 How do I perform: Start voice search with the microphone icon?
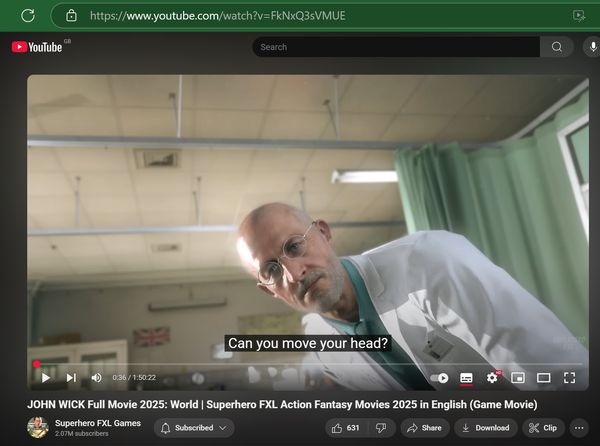(592, 47)
